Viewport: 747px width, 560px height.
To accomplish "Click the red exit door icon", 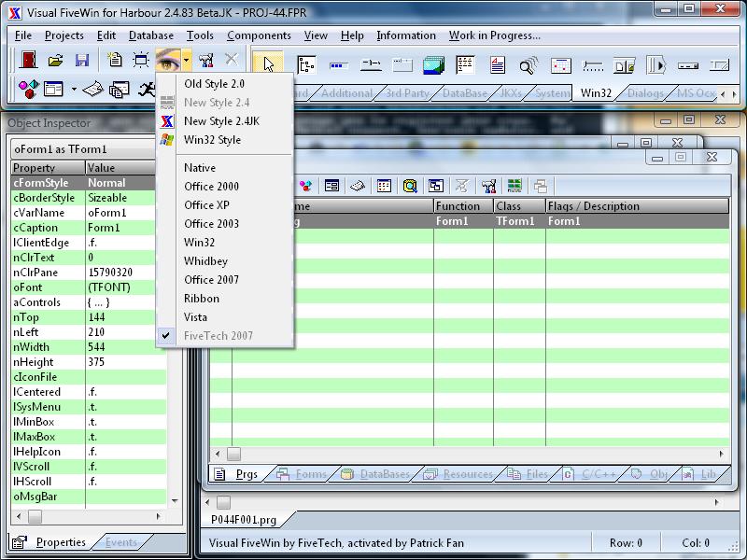I will coord(29,62).
